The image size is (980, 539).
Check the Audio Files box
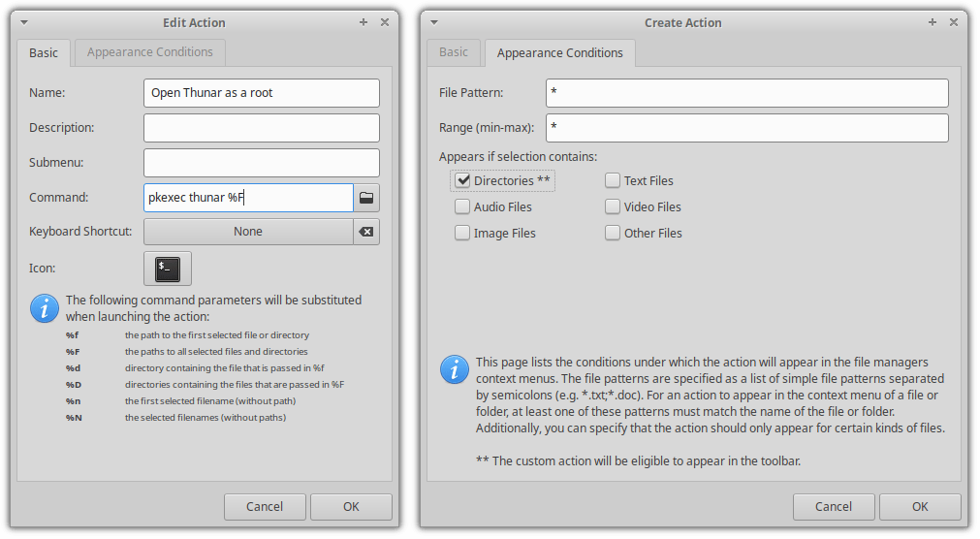tap(462, 206)
